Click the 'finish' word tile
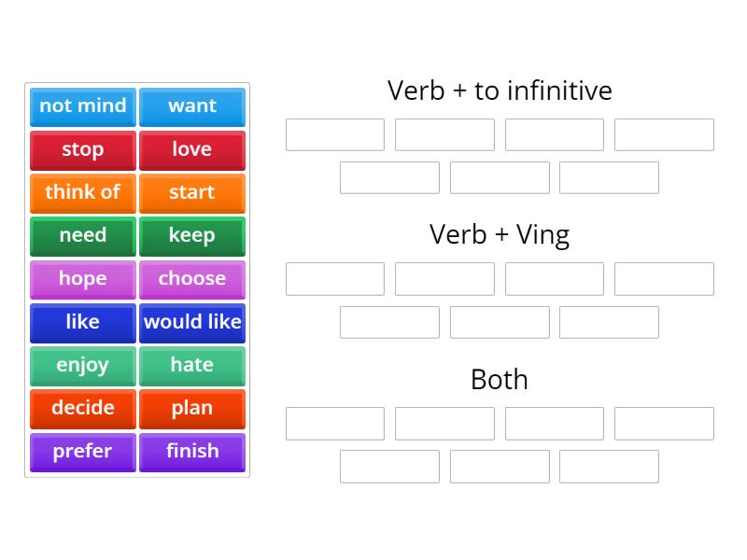The width and height of the screenshot is (747, 560). tap(192, 452)
